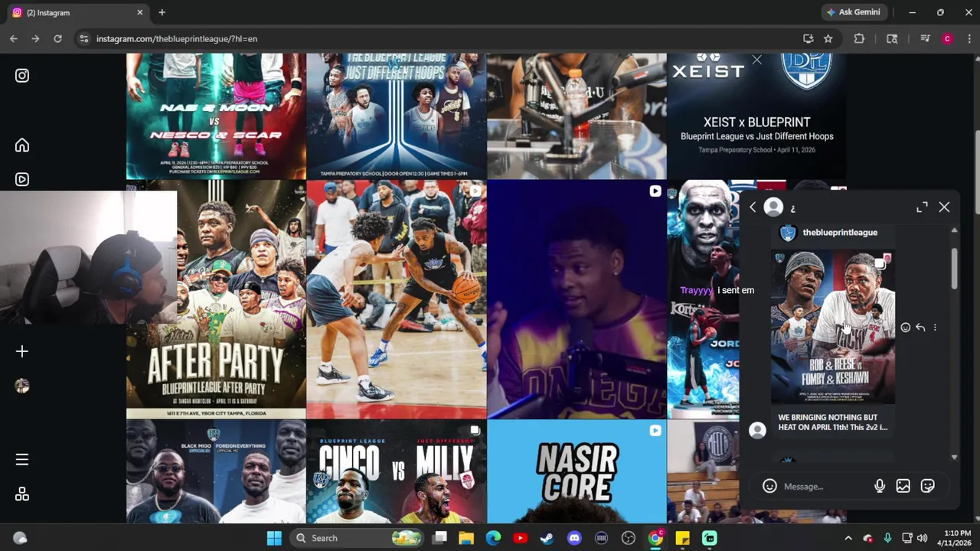Open the Cinco vs Milly post
The image size is (980, 551).
pyautogui.click(x=396, y=472)
